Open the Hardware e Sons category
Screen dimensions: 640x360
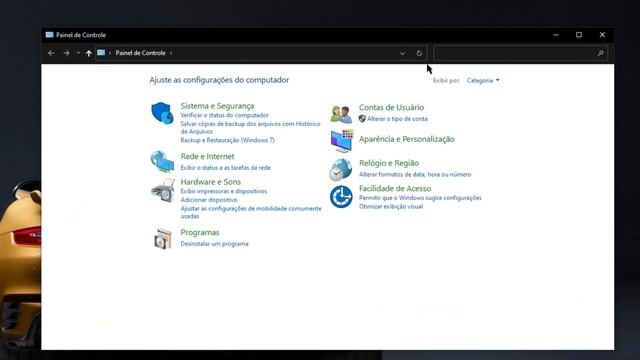tap(211, 182)
